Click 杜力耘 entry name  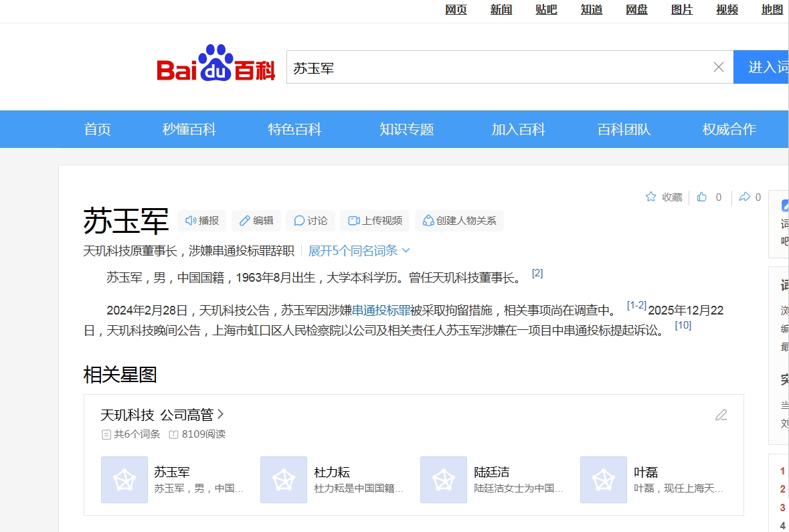[x=332, y=472]
